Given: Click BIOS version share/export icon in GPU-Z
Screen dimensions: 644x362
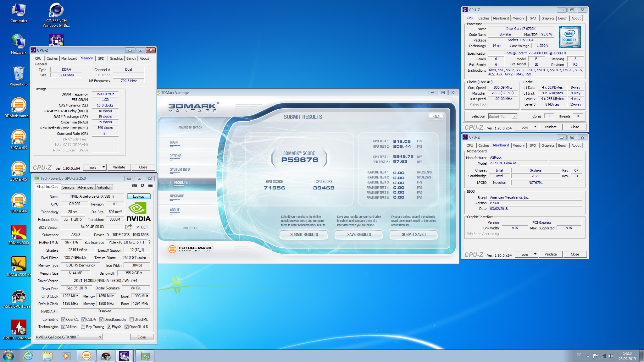Looking at the screenshot, I should [x=129, y=227].
